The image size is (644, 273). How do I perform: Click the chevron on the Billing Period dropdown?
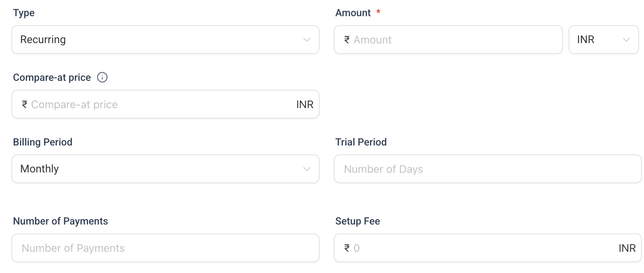click(306, 169)
